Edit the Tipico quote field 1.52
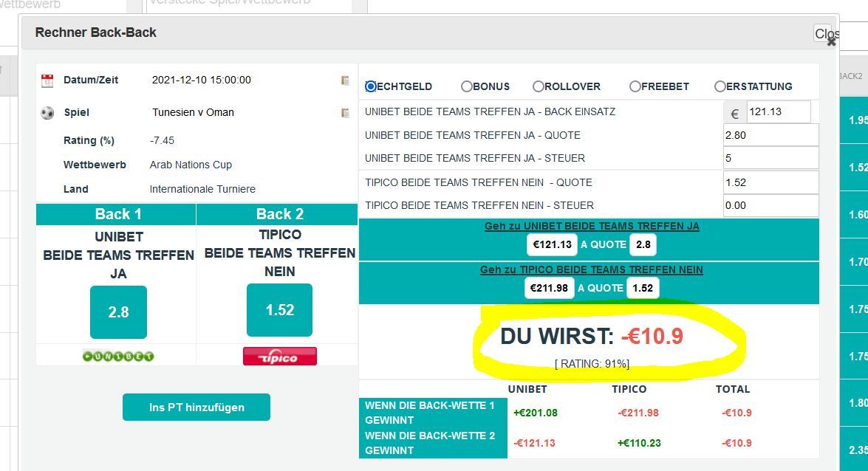Screen dimensions: 868x471 point(770,182)
